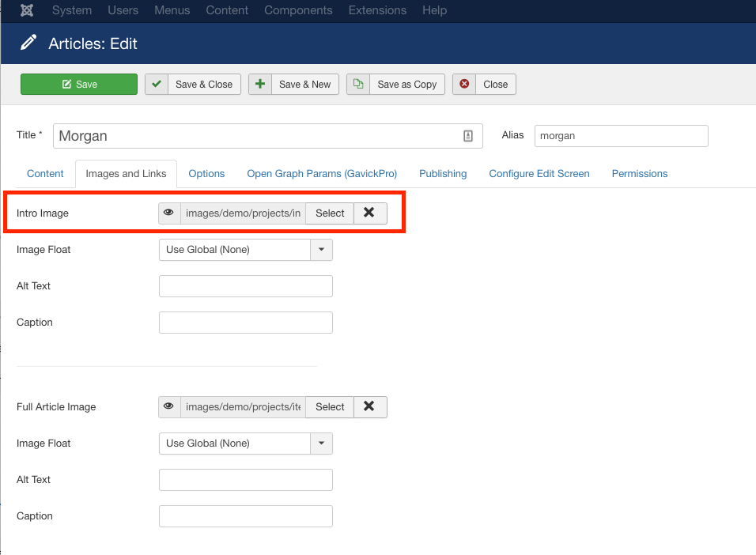Open the Extensions menu
The image size is (756, 555).
tap(377, 10)
